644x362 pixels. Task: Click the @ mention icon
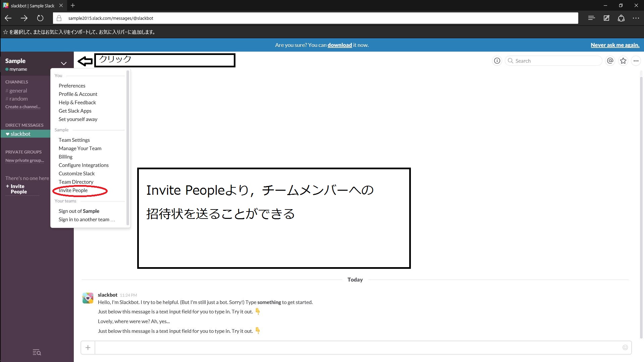[610, 61]
